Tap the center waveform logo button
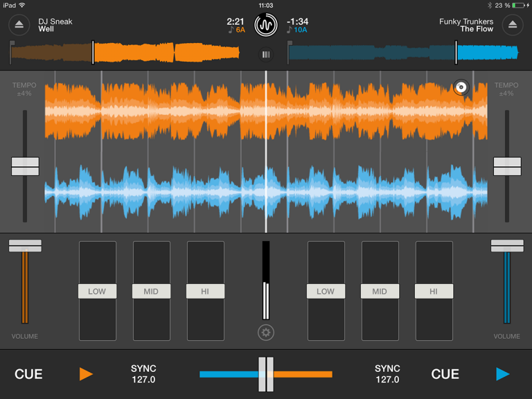This screenshot has height=399, width=532. click(x=266, y=25)
